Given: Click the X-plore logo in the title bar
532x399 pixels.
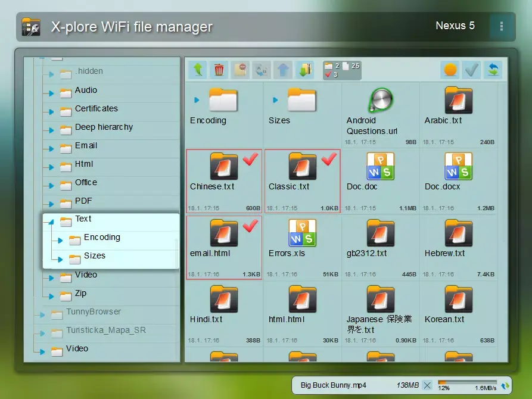Looking at the screenshot, I should click(31, 26).
